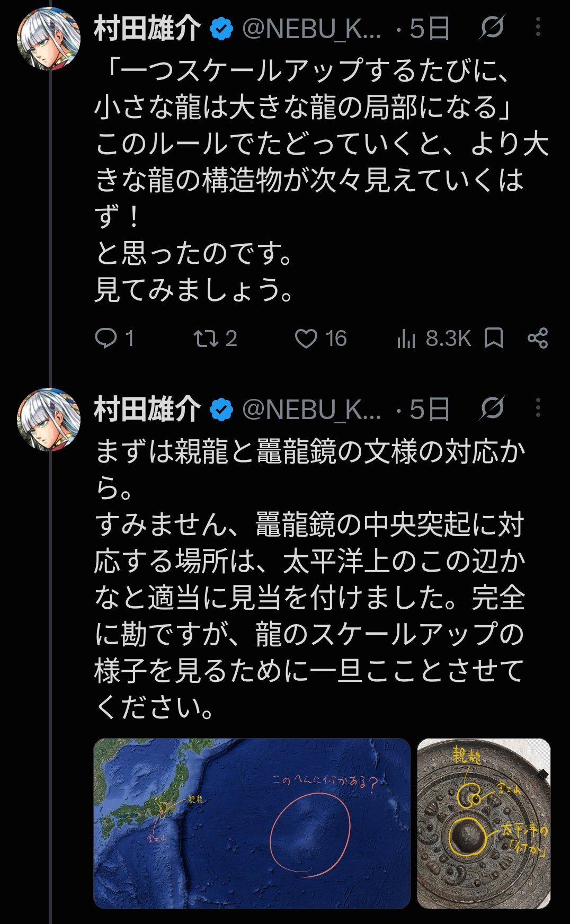Bookmark the first tweet

494,338
